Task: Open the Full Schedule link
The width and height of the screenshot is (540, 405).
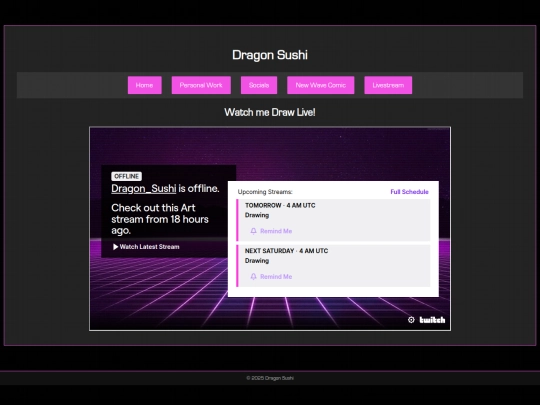Action: coord(409,192)
